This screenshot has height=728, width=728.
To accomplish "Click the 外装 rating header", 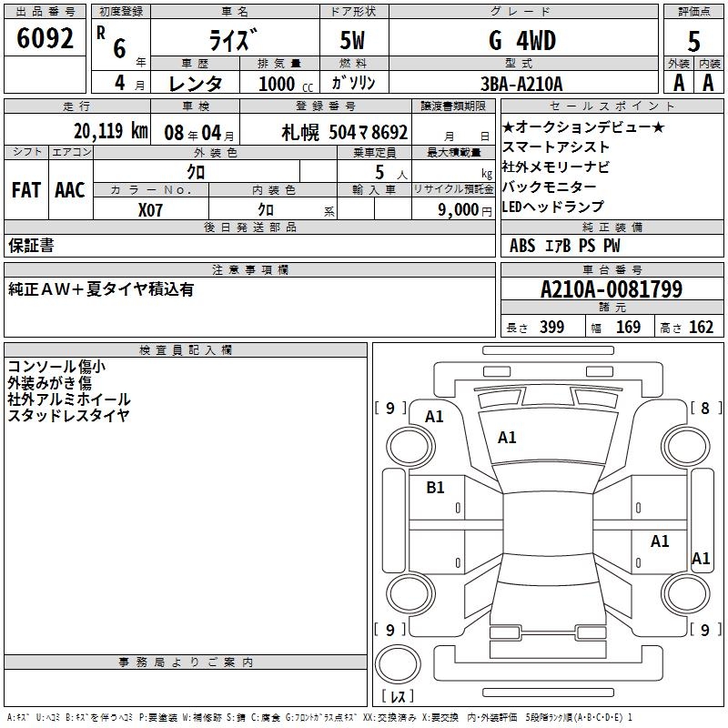I will point(679,64).
